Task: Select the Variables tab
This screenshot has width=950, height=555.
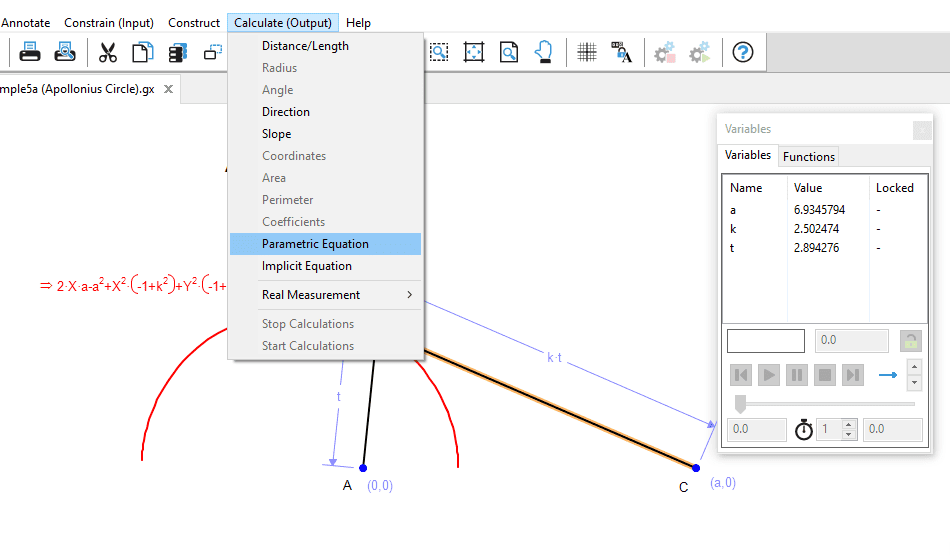Action: pyautogui.click(x=748, y=155)
